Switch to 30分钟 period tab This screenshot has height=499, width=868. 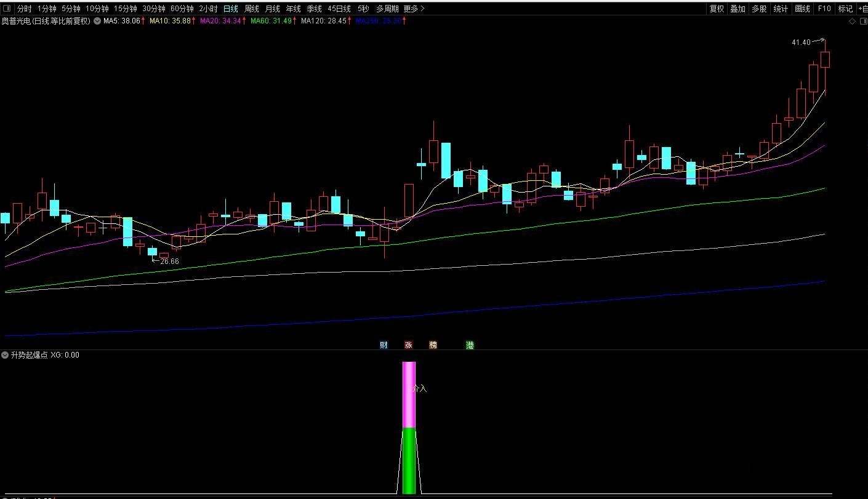coord(153,9)
